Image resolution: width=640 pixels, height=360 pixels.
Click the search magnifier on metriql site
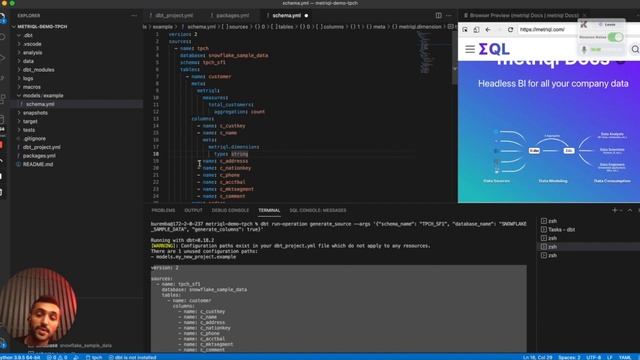pos(635,49)
